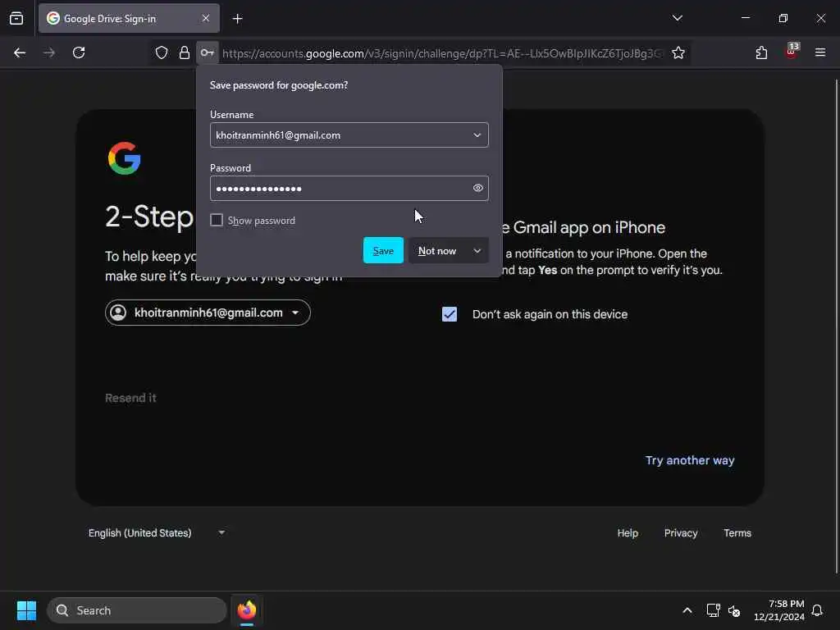
Task: Click the page vertical scrollbar
Action: (x=836, y=326)
